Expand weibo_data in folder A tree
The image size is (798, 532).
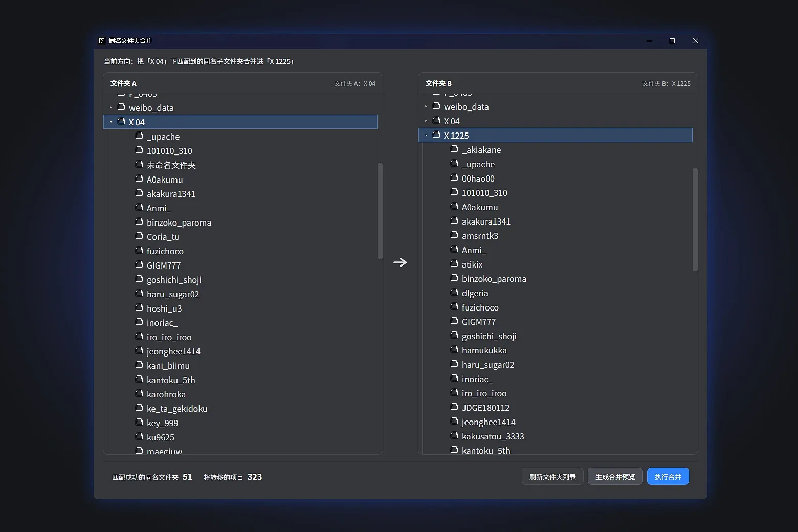pos(111,107)
